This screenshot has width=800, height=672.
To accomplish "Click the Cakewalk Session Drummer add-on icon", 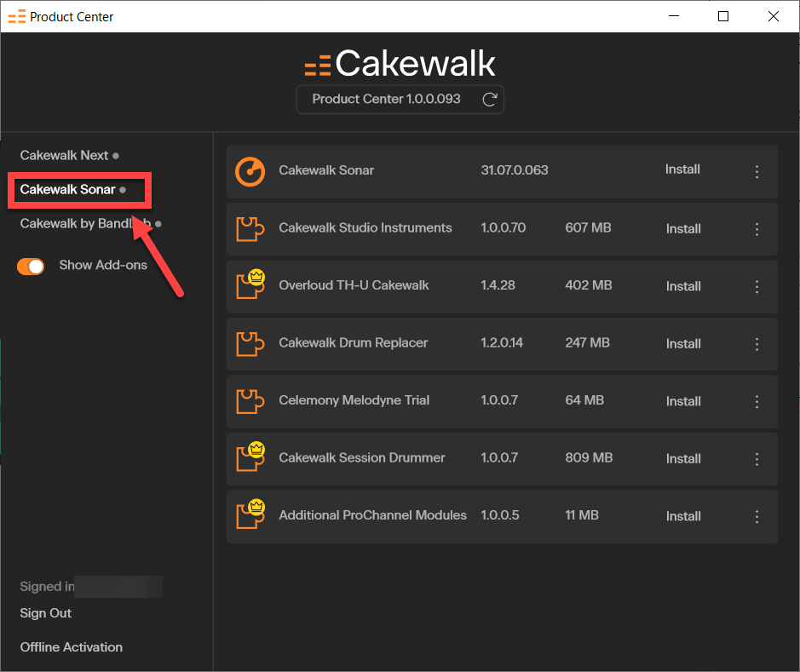I will click(250, 457).
